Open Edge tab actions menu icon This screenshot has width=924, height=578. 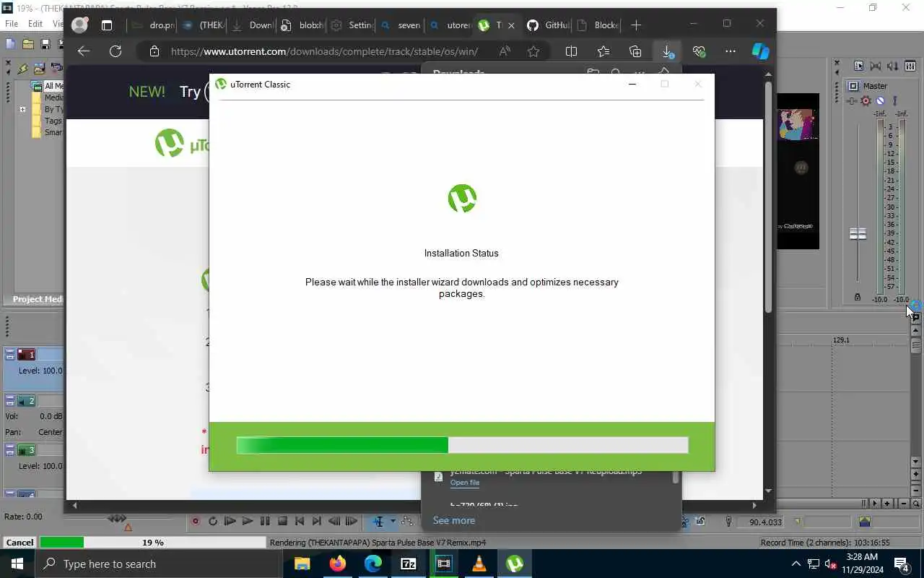(107, 25)
